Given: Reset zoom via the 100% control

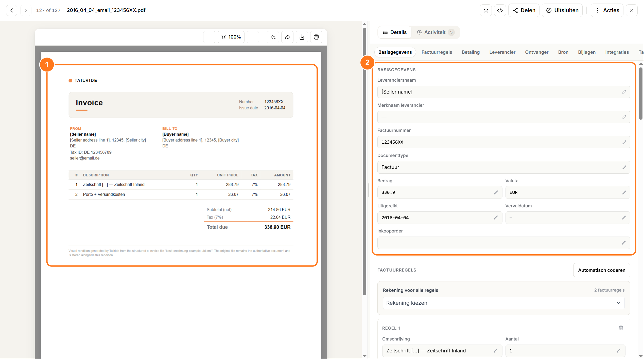Looking at the screenshot, I should coord(231,37).
